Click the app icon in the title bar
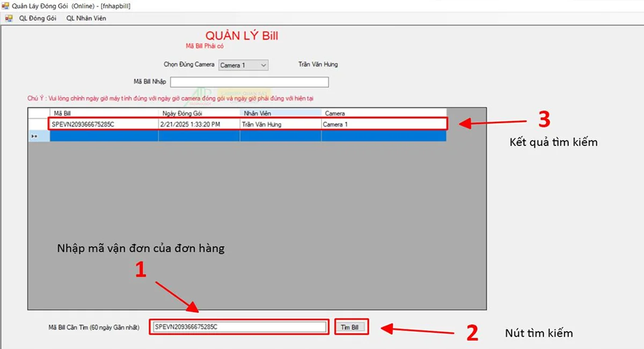 coord(6,6)
